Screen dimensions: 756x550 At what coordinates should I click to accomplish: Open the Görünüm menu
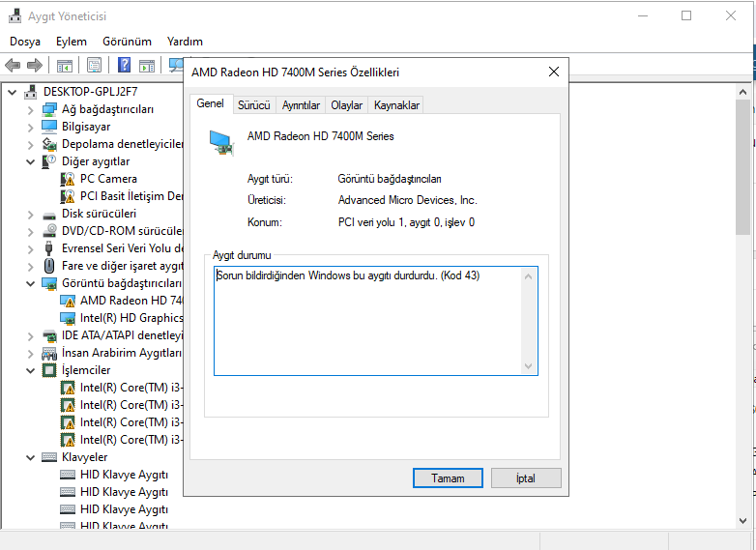pyautogui.click(x=127, y=42)
